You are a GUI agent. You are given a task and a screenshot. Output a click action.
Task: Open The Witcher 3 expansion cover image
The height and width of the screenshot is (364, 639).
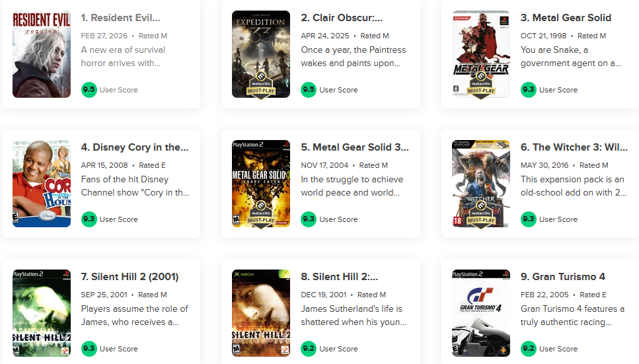tap(481, 184)
